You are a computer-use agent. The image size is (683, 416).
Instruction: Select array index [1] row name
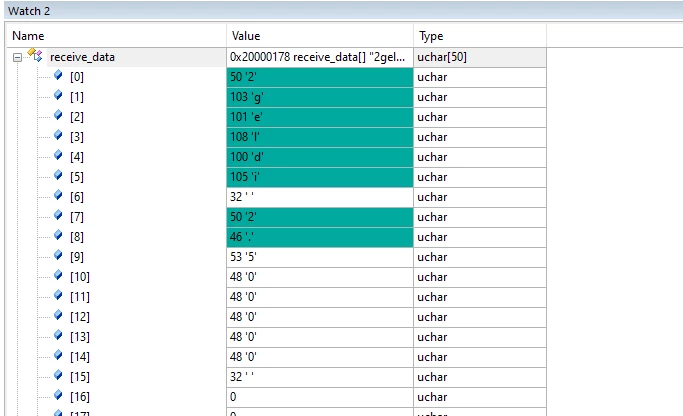click(x=77, y=97)
